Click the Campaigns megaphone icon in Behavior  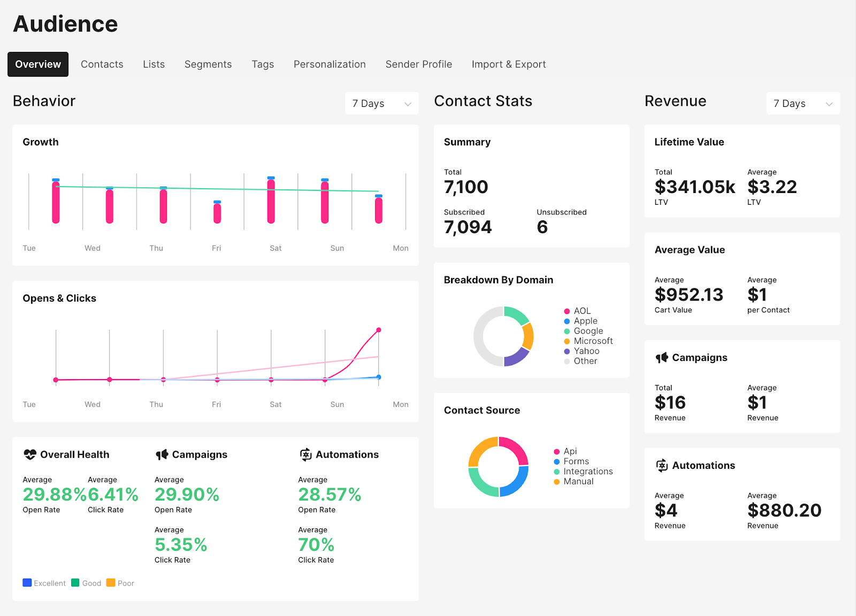point(162,455)
